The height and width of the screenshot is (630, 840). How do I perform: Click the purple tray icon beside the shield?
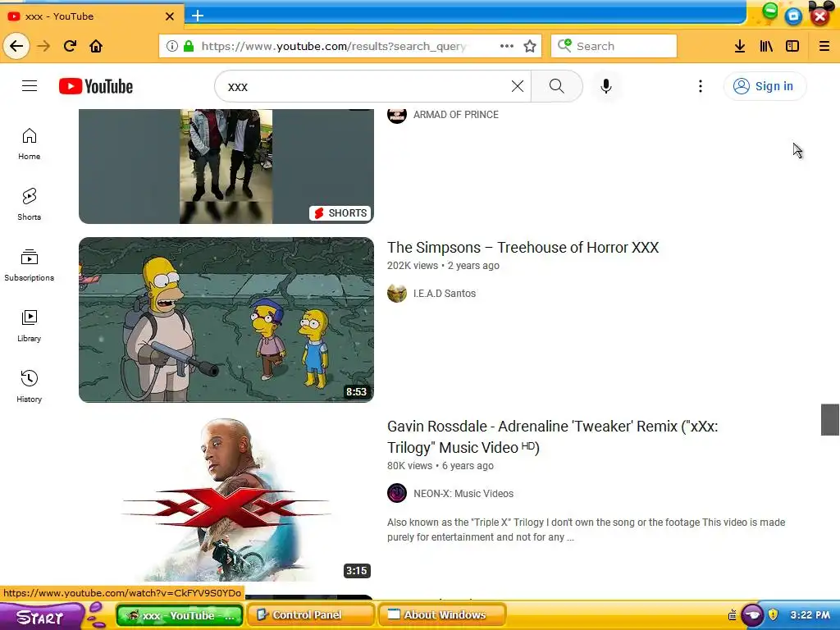[752, 614]
